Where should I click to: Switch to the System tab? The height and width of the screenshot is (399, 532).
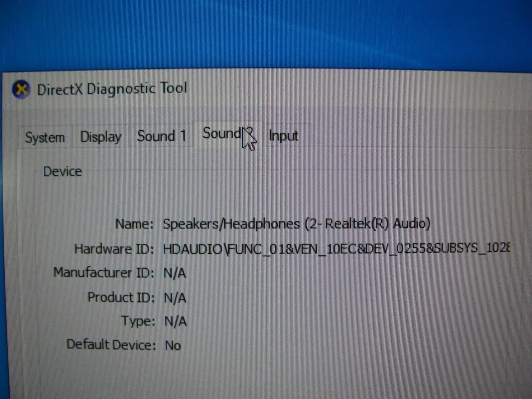click(45, 137)
